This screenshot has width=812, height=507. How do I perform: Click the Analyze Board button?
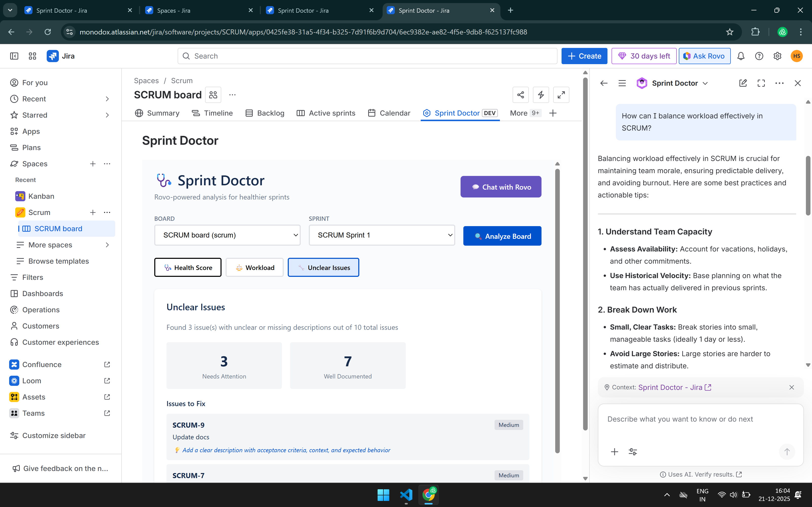coord(502,236)
